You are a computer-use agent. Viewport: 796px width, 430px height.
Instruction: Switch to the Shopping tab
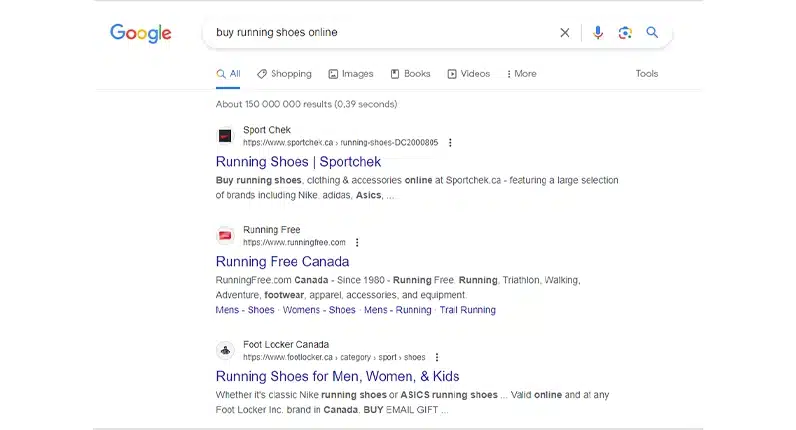click(x=284, y=74)
